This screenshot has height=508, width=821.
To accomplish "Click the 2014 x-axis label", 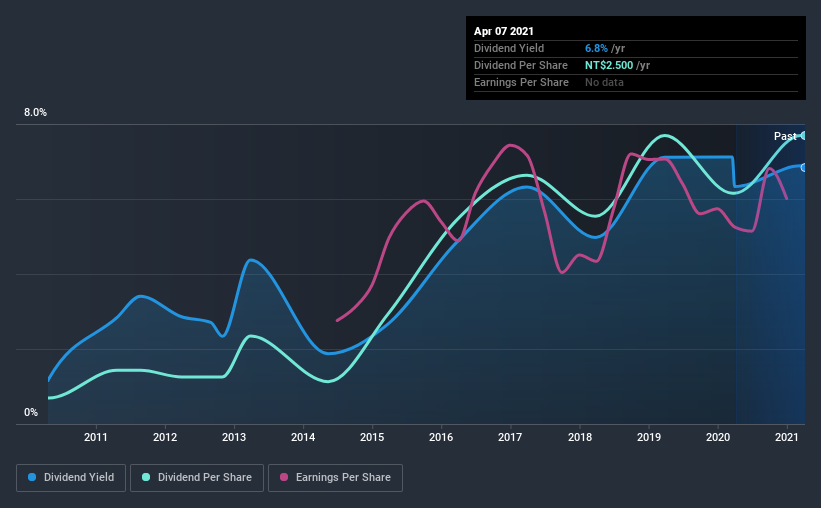I will (x=303, y=437).
